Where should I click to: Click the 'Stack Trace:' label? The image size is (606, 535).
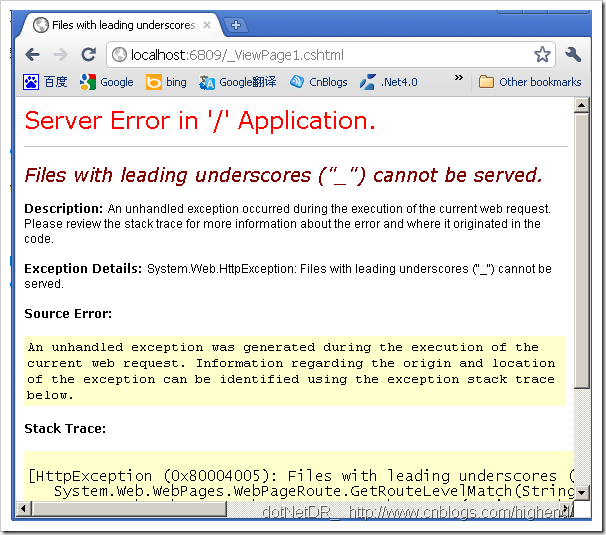(65, 429)
